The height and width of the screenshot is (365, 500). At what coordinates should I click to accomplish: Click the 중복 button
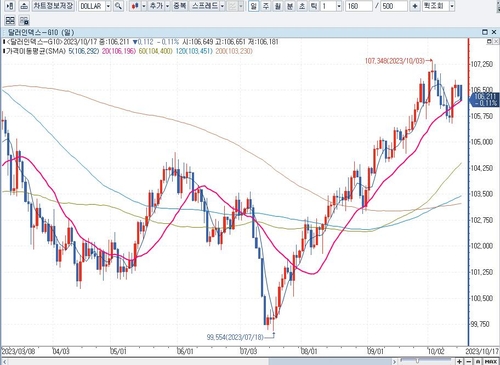click(x=180, y=6)
